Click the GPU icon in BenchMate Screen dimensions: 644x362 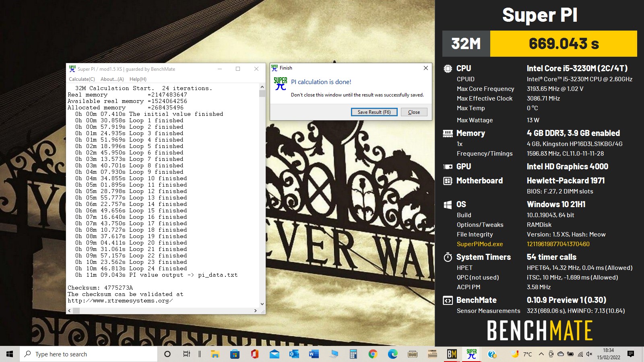point(448,167)
